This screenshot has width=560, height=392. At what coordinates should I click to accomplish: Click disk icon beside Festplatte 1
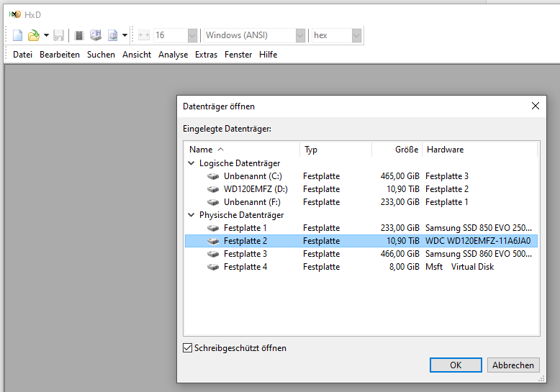click(x=213, y=228)
